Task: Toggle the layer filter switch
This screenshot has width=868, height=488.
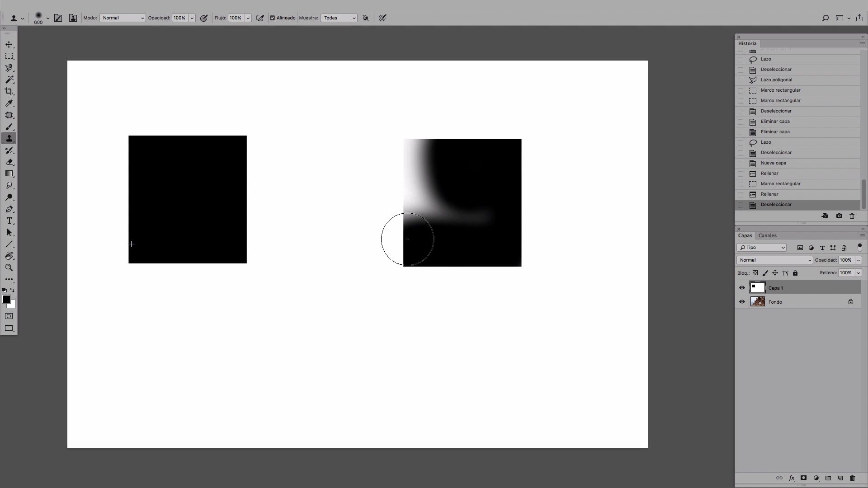Action: pos(860,247)
